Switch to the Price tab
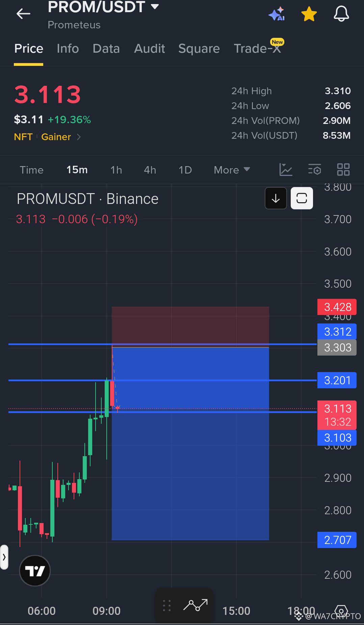 pyautogui.click(x=29, y=49)
